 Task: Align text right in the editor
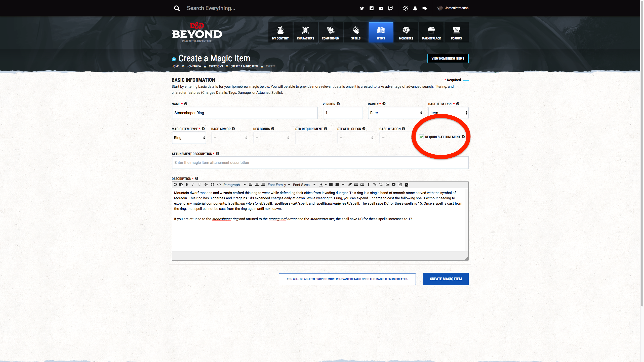263,185
